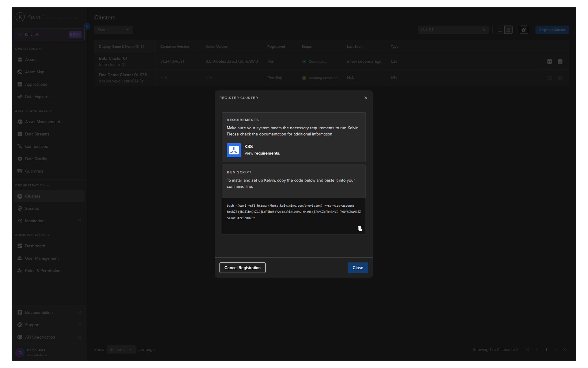Open the View requirements link
Image resolution: width=588 pixels, height=368 pixels.
[266, 153]
